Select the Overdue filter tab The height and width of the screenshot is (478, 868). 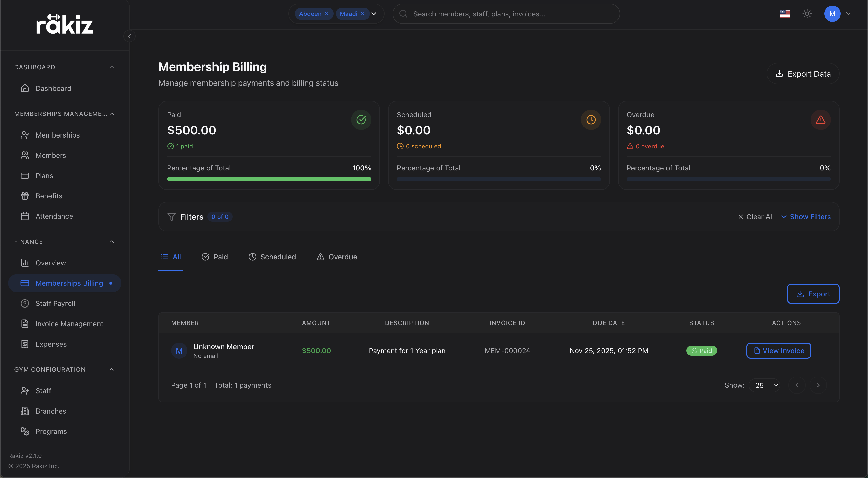[x=337, y=257]
